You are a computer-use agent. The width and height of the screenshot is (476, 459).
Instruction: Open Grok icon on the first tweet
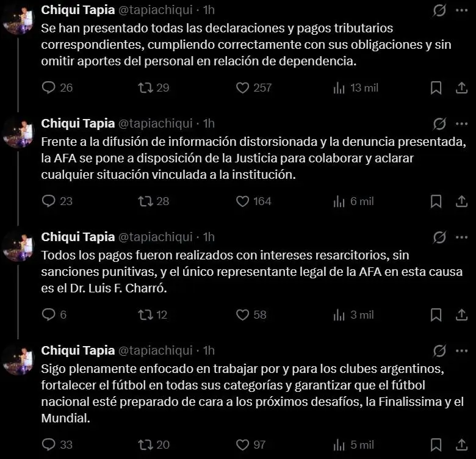tap(439, 10)
